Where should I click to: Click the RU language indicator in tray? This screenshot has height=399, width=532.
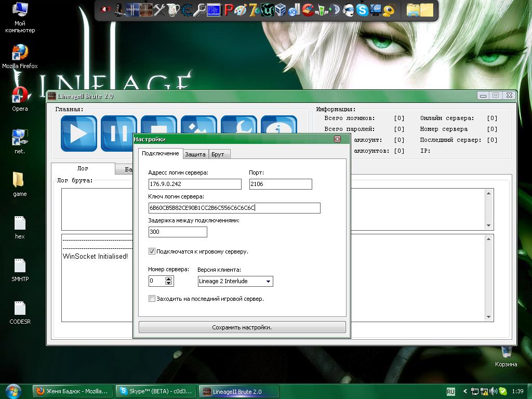point(450,392)
